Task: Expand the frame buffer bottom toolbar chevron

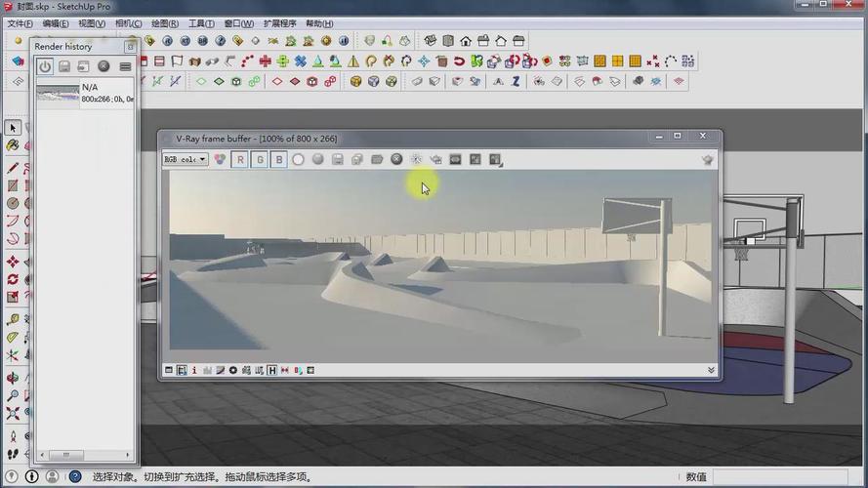Action: tap(711, 371)
